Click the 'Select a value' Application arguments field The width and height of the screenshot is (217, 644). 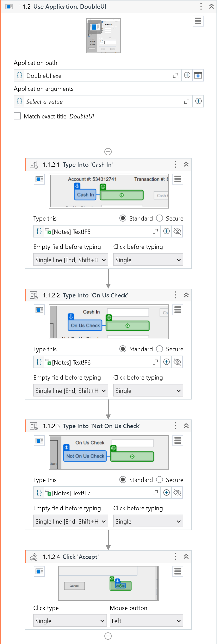(100, 101)
